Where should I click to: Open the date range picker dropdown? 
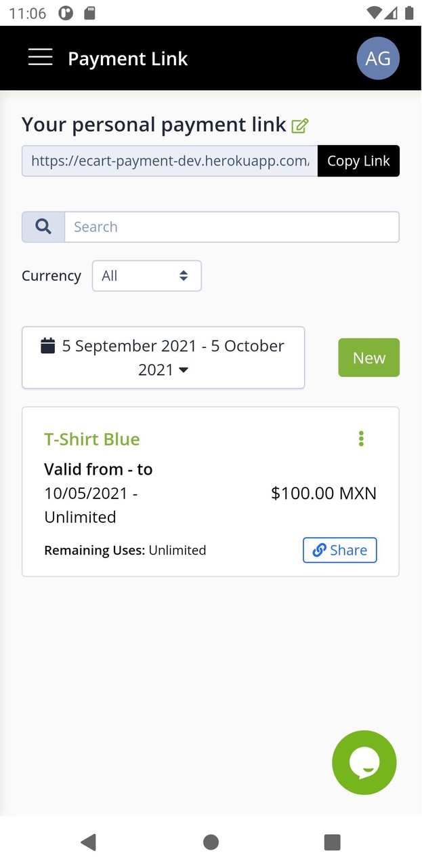coord(163,357)
